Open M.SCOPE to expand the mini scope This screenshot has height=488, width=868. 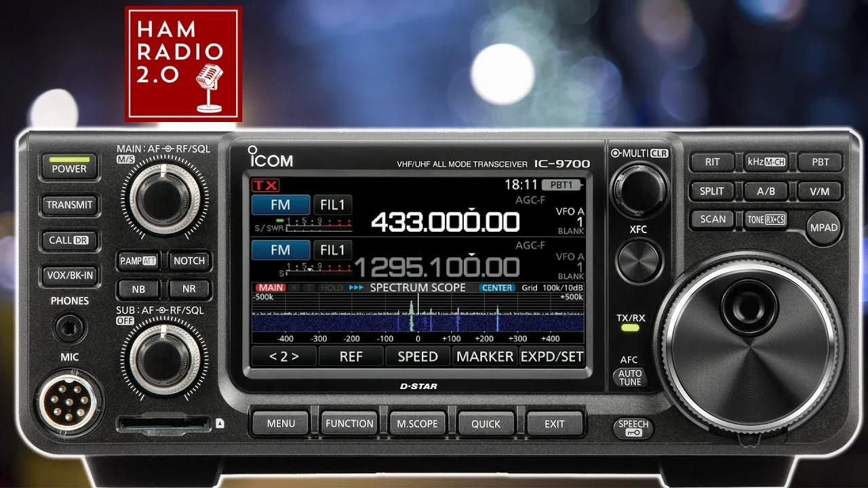[416, 423]
